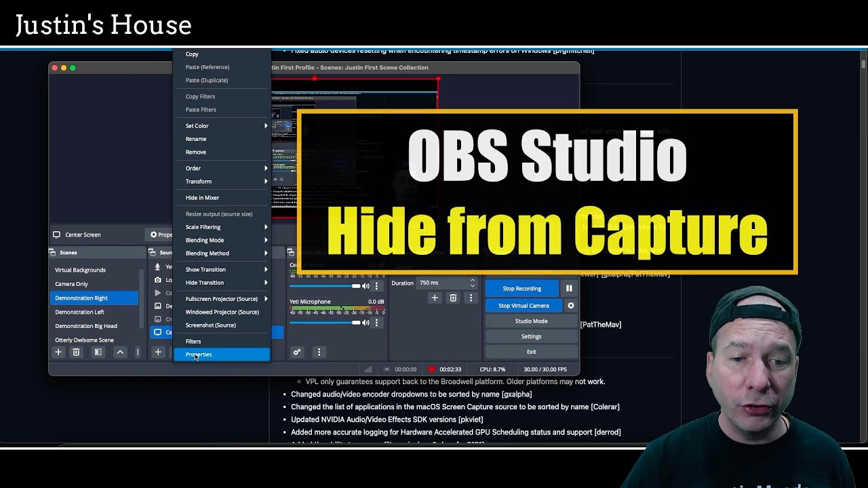The height and width of the screenshot is (488, 868).
Task: Click the Scenes dock header icon
Action: point(52,252)
